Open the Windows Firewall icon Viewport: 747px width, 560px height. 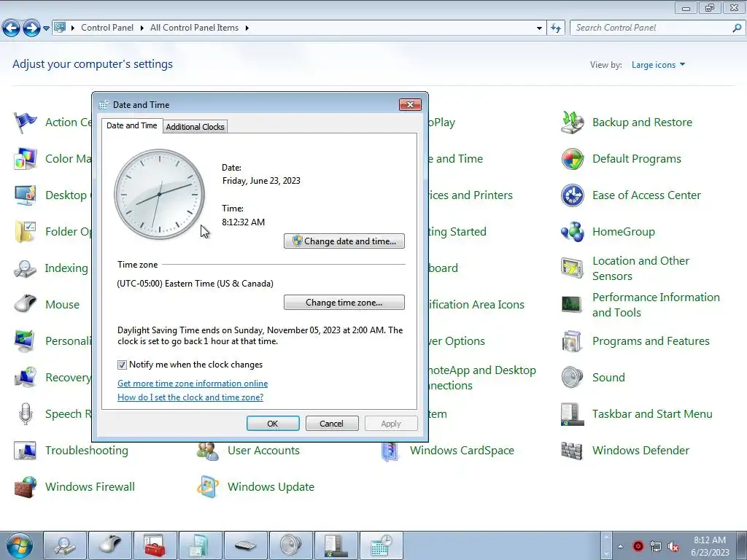[x=26, y=486]
